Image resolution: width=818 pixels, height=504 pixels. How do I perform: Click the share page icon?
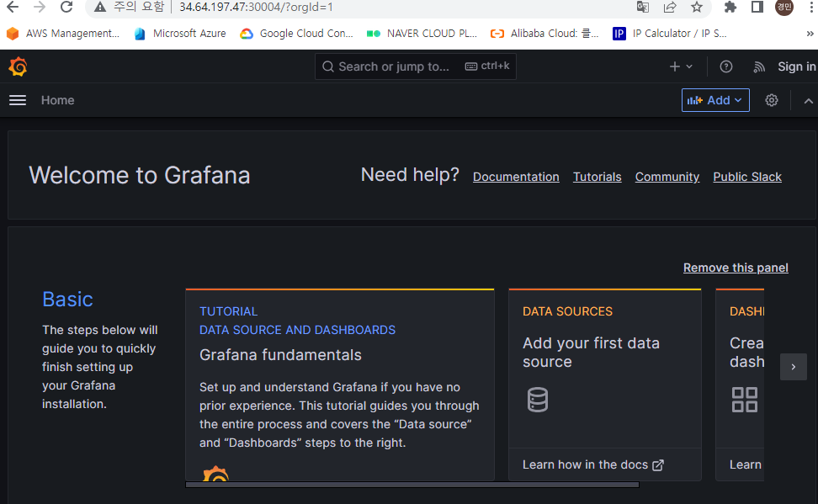(x=670, y=8)
